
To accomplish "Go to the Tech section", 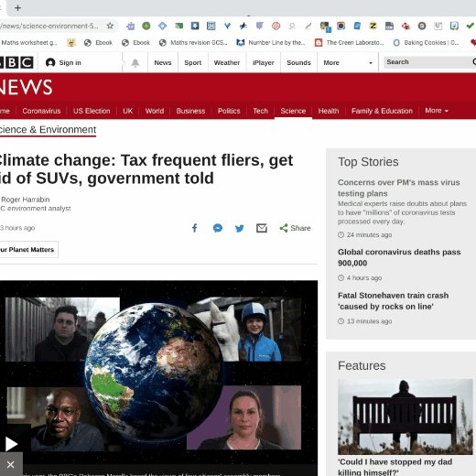I will (x=260, y=111).
